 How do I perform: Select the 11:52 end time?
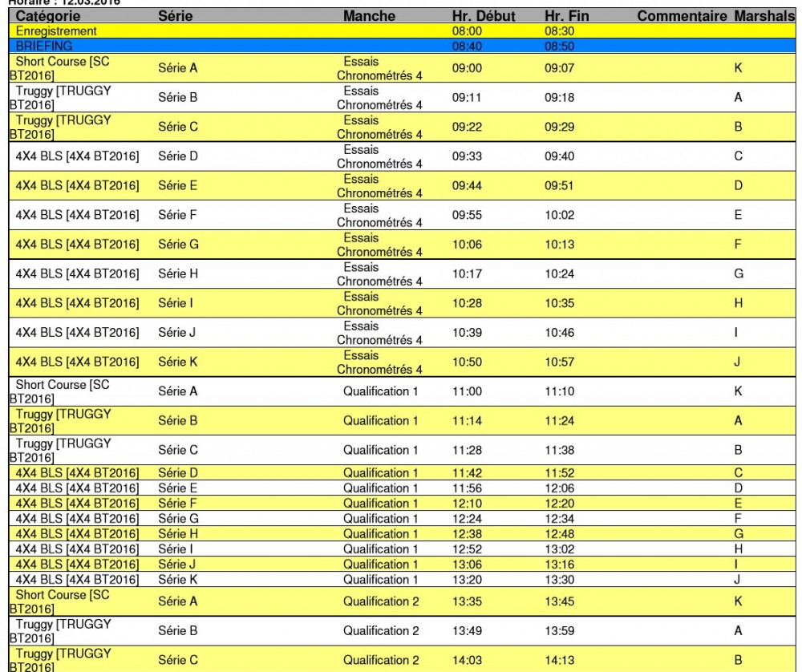point(560,473)
